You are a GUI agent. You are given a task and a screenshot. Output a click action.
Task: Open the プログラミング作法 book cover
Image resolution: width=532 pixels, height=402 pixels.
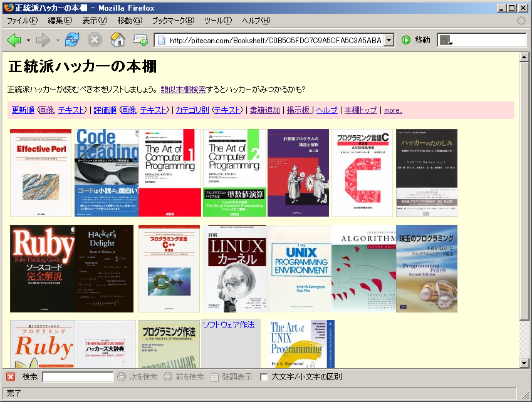point(169,344)
